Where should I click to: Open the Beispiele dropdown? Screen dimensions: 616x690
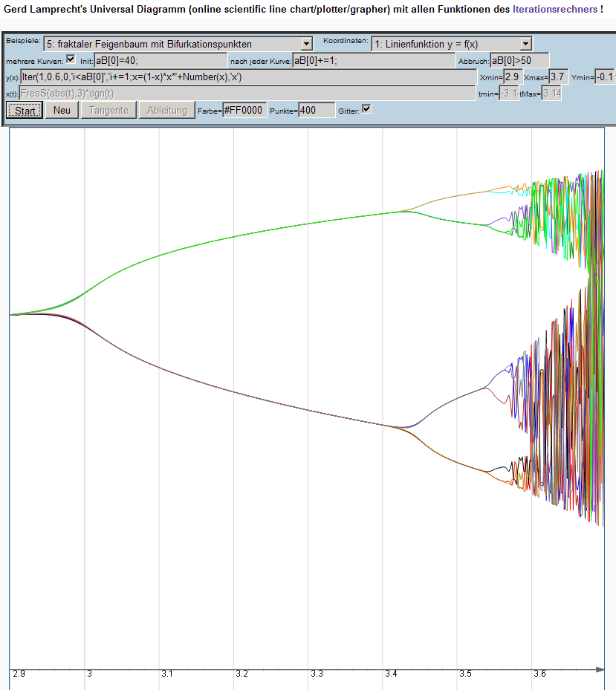click(178, 44)
